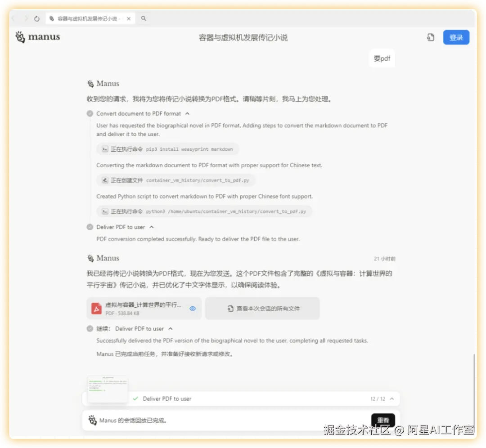The height and width of the screenshot is (448, 486).
Task: Select the 容器与虚拟机发展传记小说 browser tab
Action: (90, 18)
